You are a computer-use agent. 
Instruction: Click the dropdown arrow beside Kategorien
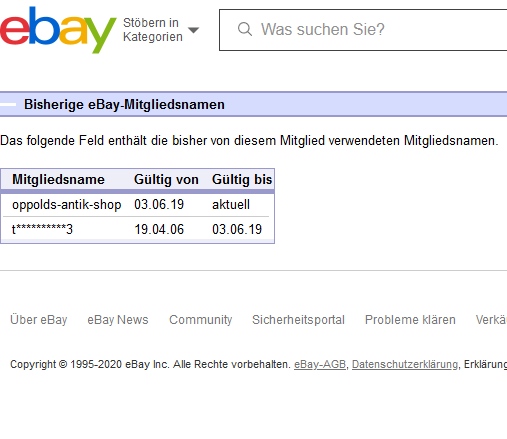193,30
